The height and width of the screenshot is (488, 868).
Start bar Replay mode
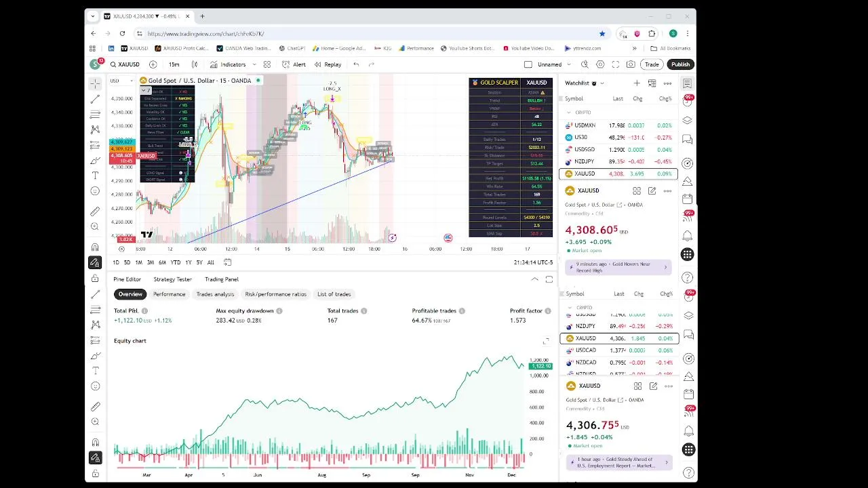tap(328, 64)
